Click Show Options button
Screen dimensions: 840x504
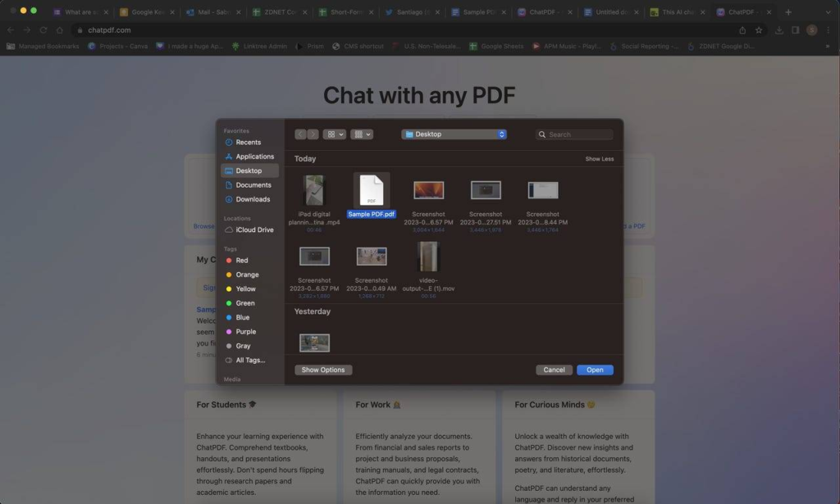[x=323, y=370]
